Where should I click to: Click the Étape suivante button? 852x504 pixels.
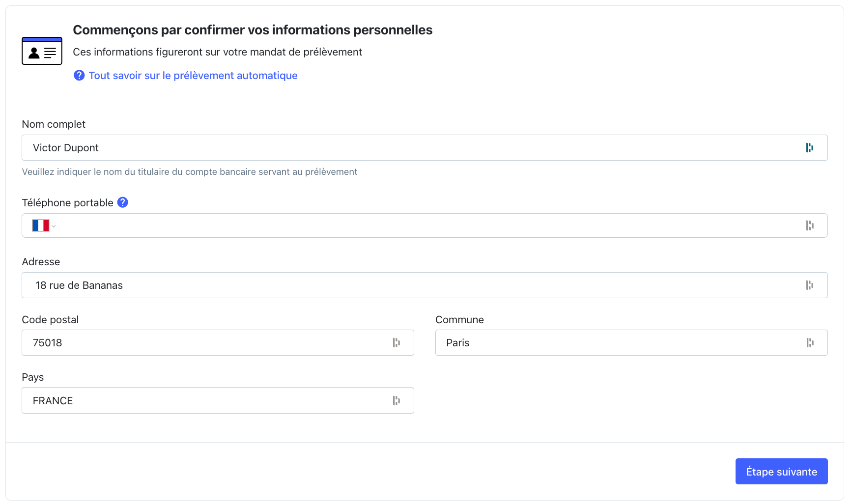(x=781, y=472)
